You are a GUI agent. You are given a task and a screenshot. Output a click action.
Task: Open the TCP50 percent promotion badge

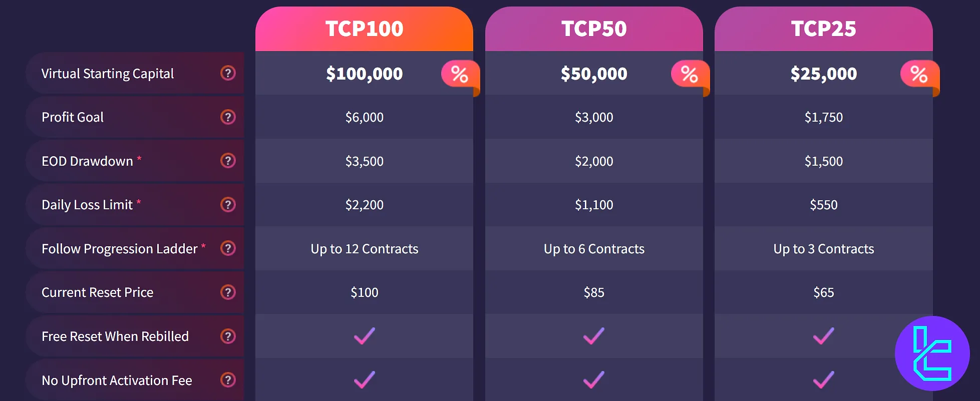(x=689, y=75)
